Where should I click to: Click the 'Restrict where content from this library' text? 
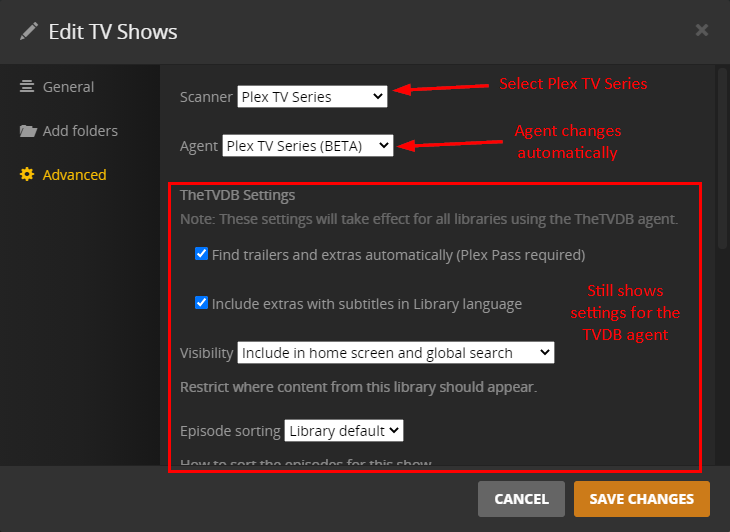[358, 387]
